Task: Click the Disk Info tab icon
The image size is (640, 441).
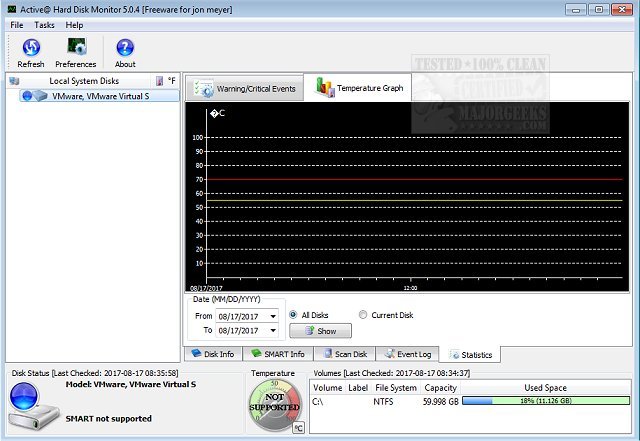Action: point(196,353)
